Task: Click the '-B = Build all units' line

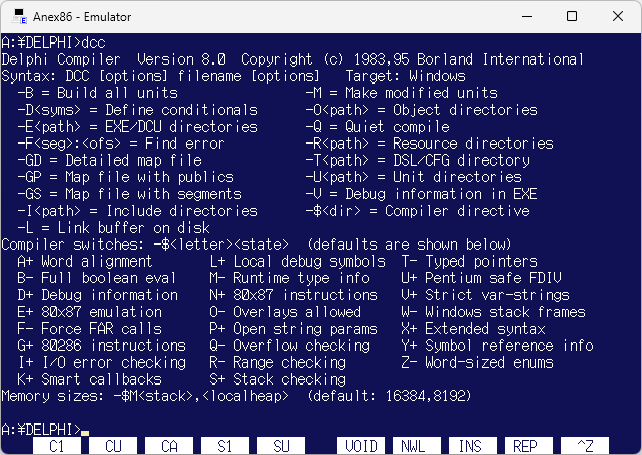Action: [x=97, y=93]
